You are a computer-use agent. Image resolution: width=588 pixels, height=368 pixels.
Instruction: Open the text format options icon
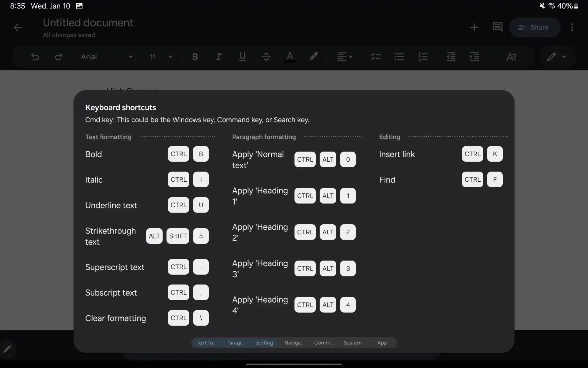(x=512, y=57)
